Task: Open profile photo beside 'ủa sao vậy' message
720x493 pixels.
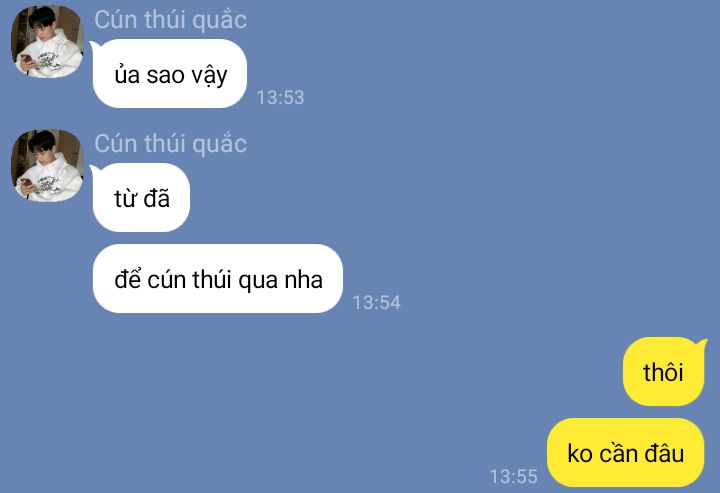Action: point(47,41)
